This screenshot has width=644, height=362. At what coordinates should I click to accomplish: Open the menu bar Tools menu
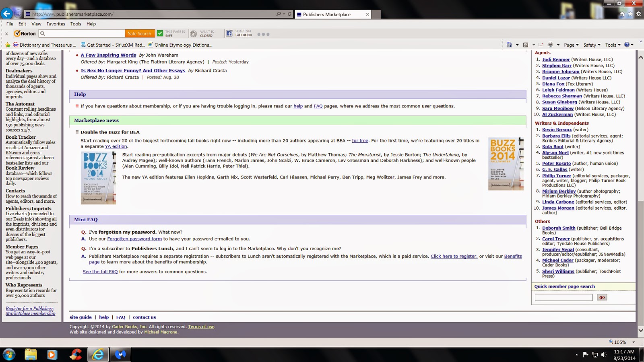tap(76, 24)
